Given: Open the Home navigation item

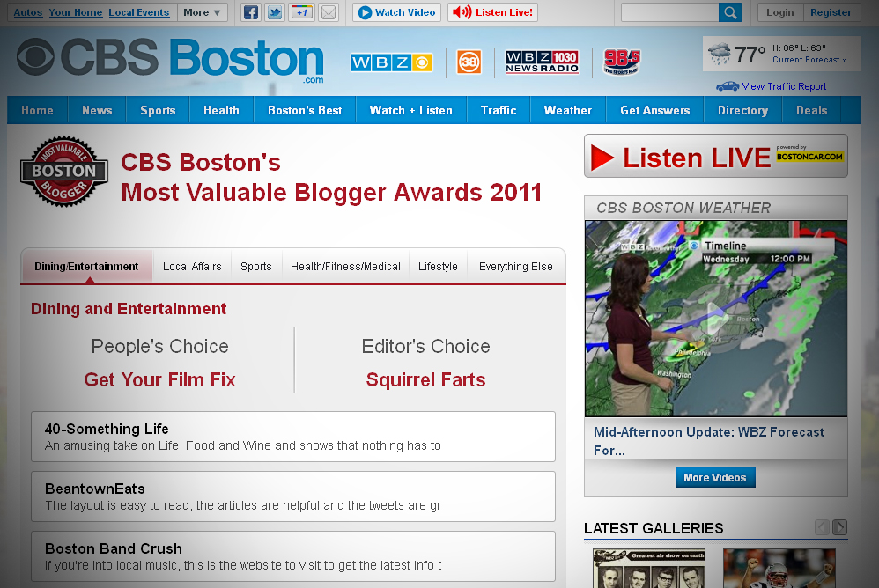Looking at the screenshot, I should pyautogui.click(x=38, y=110).
